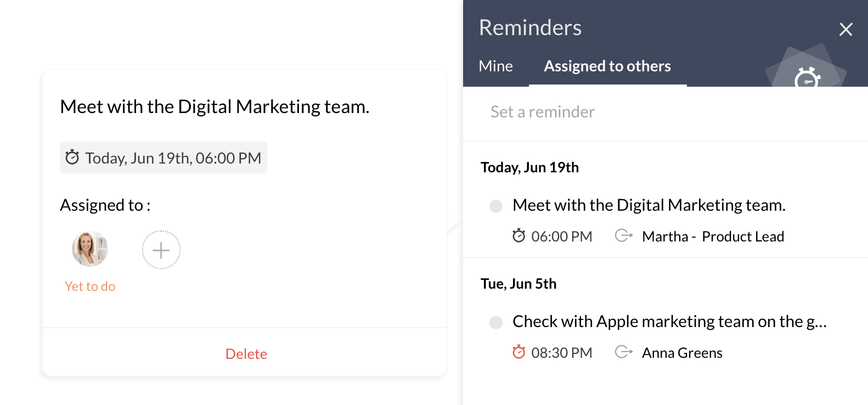Close the Reminders panel

tap(846, 30)
